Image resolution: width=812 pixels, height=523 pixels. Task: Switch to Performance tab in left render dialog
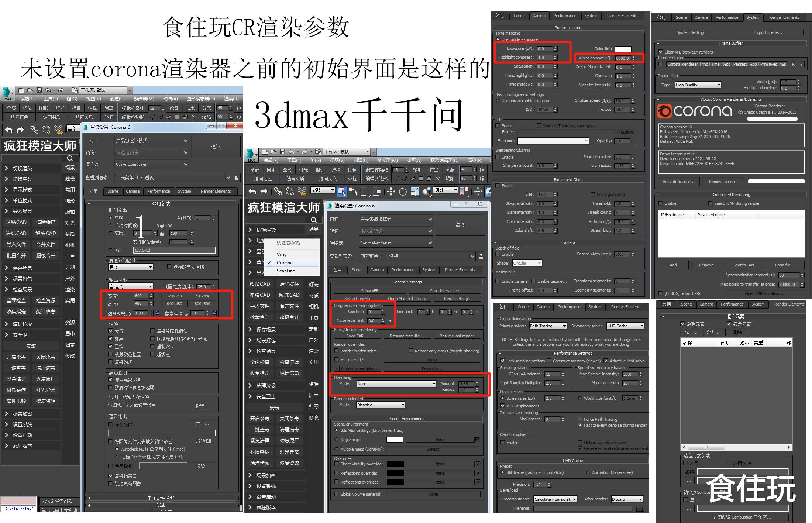158,191
